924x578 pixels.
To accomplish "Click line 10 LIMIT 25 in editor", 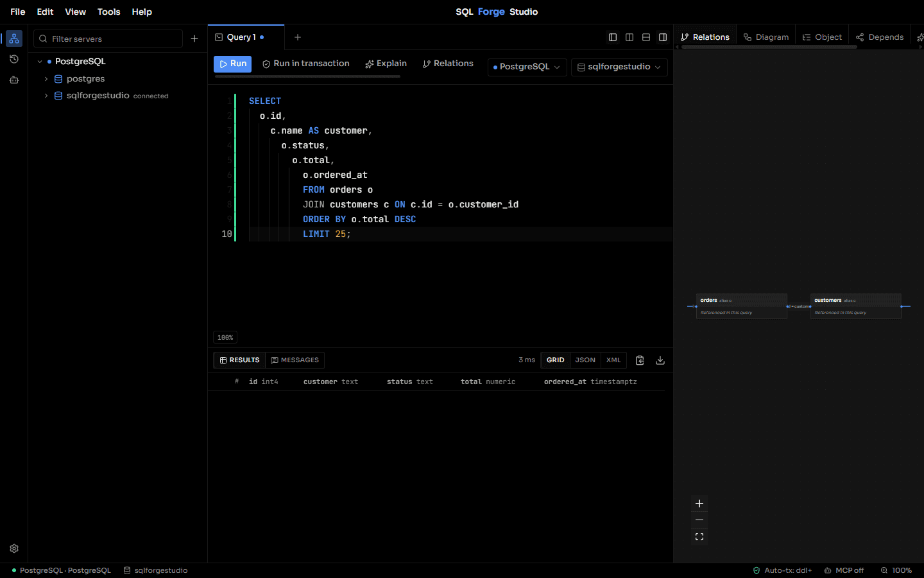I will 327,234.
